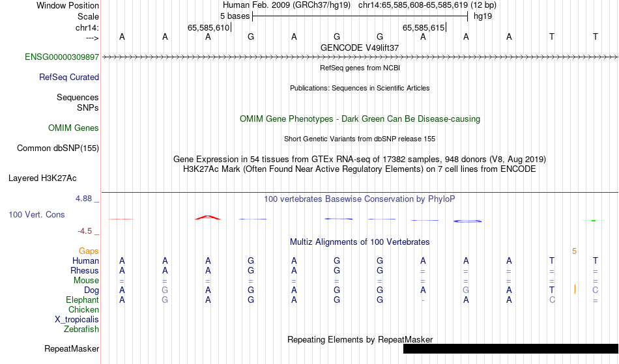This screenshot has height=364, width=619.
Task: Click the Zebrafish species row label
Action: [81, 329]
